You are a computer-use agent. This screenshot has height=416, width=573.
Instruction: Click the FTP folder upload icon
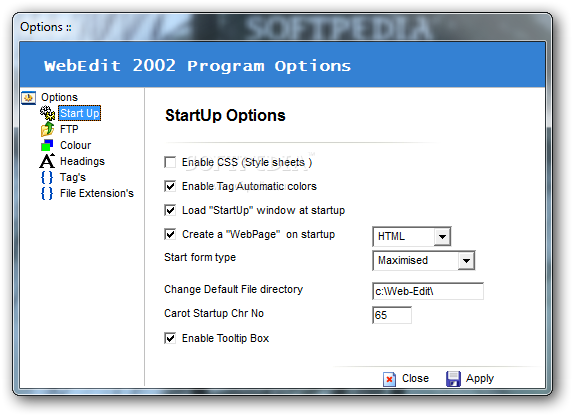47,129
